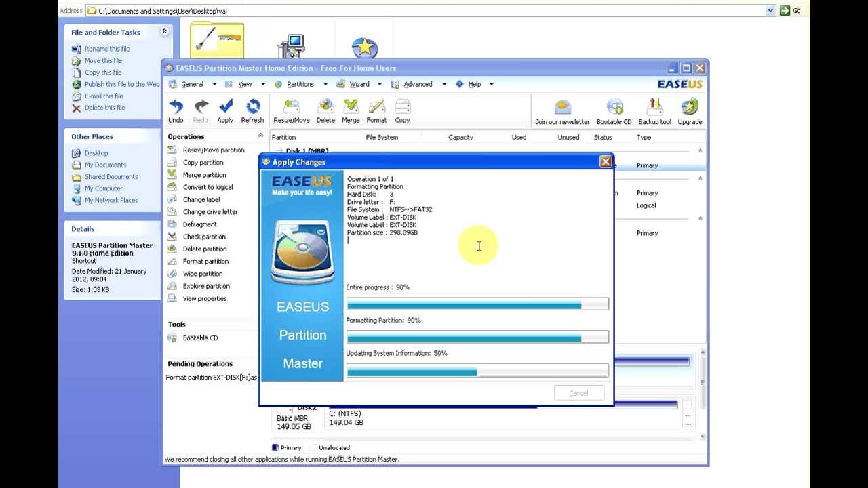This screenshot has width=868, height=488.
Task: Click the Format partition toolbar icon
Action: pos(376,107)
